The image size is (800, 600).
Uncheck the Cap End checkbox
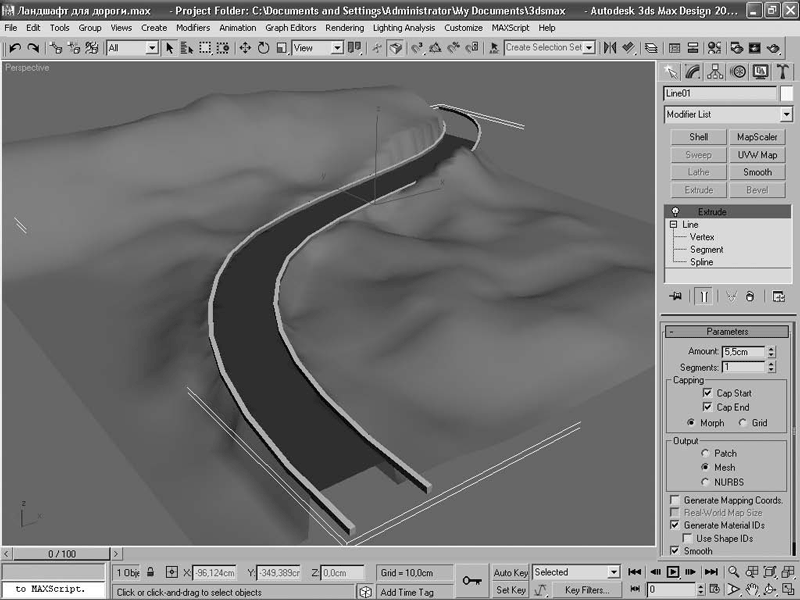click(707, 407)
